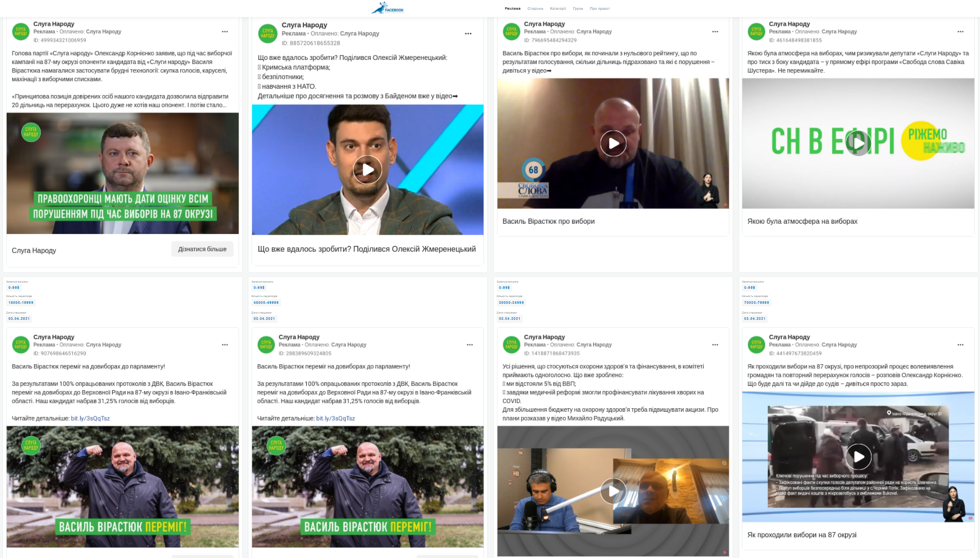Click the Дізнатися більше button
Viewport: 980px width, 558px height.
[202, 249]
